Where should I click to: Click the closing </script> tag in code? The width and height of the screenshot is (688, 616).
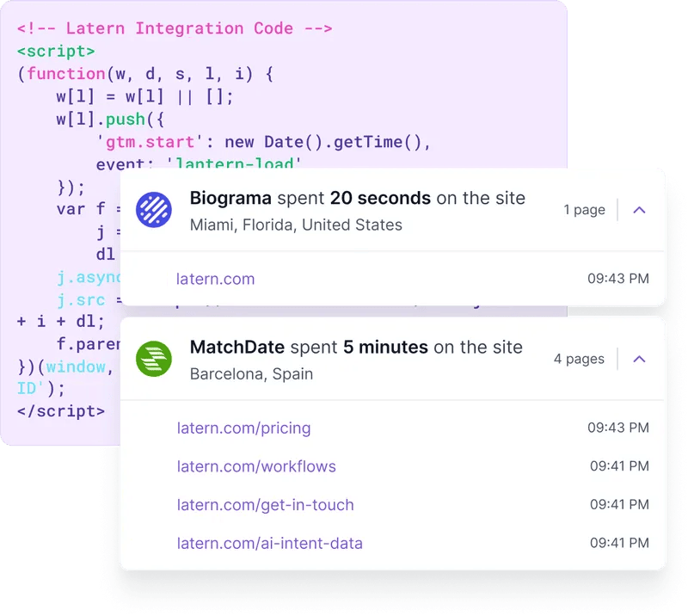(61, 411)
